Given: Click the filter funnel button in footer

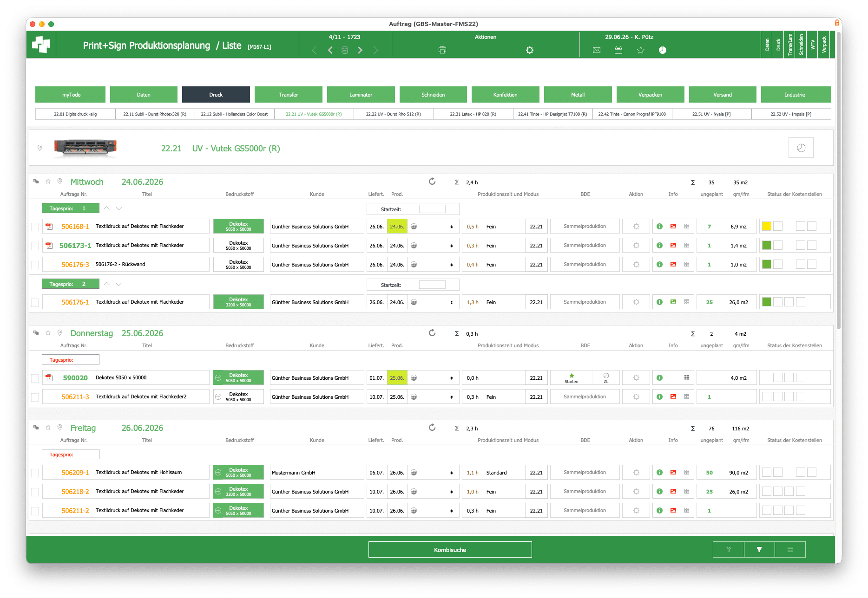Looking at the screenshot, I should pyautogui.click(x=759, y=550).
